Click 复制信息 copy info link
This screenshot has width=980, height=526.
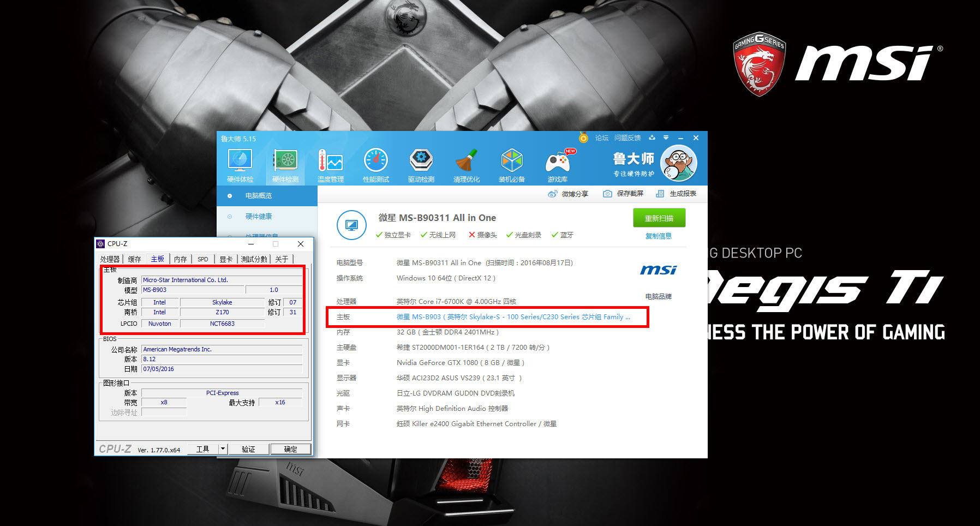click(x=659, y=236)
